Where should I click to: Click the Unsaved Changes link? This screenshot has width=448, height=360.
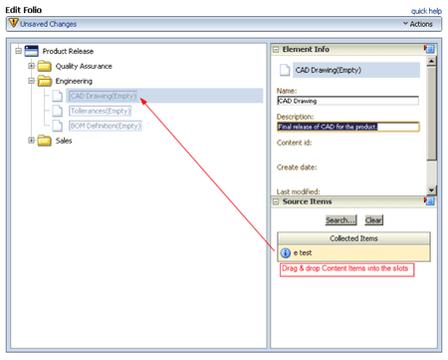pos(48,24)
